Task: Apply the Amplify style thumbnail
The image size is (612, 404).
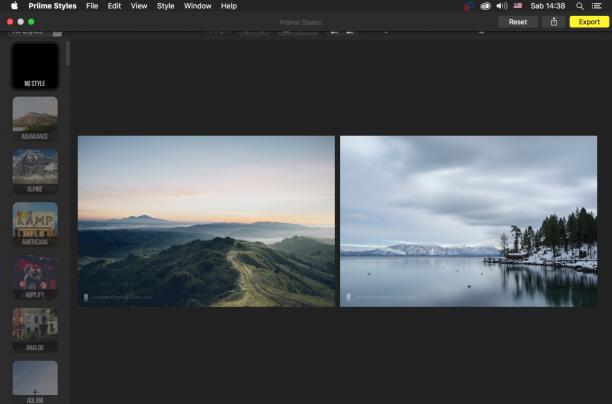Action: tap(35, 277)
